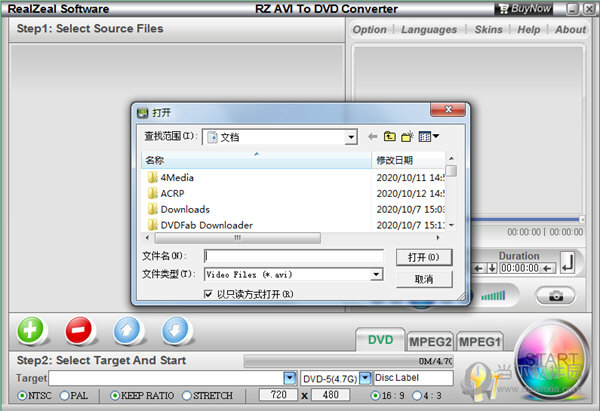Click the file list vertical scroll-down arrow

(452, 225)
